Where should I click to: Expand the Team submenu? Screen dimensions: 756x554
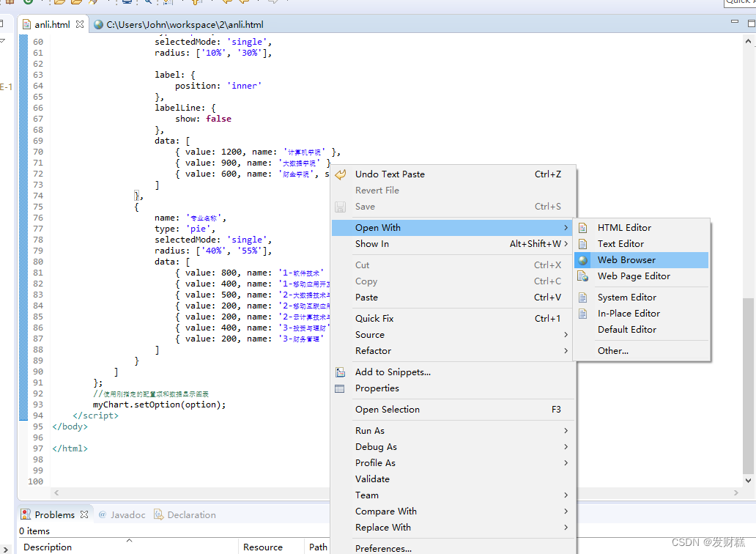[x=367, y=495]
